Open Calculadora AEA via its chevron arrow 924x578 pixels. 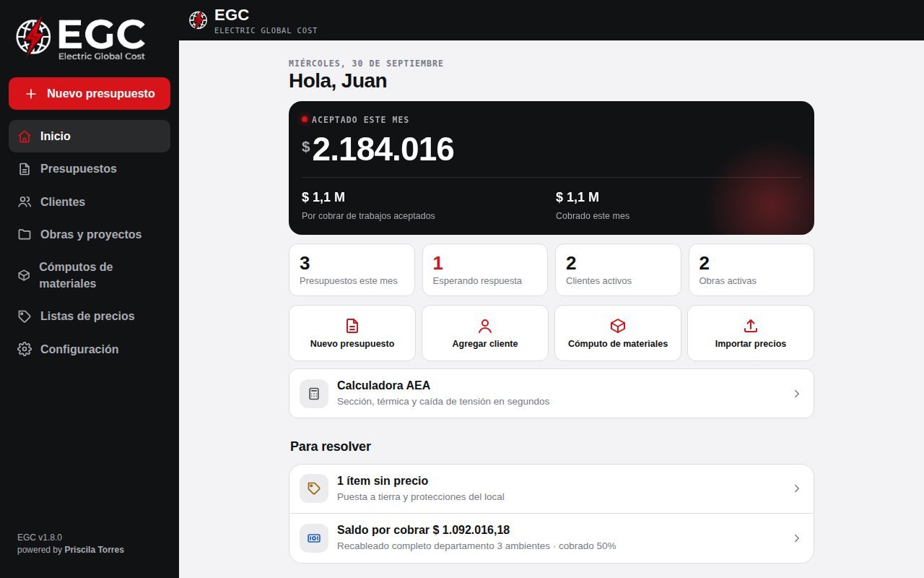point(797,394)
